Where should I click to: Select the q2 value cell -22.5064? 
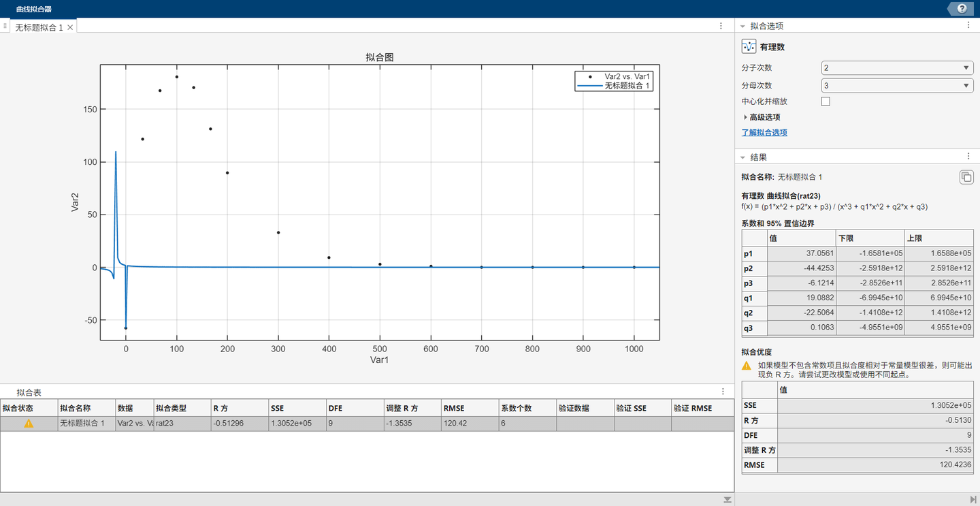point(801,313)
